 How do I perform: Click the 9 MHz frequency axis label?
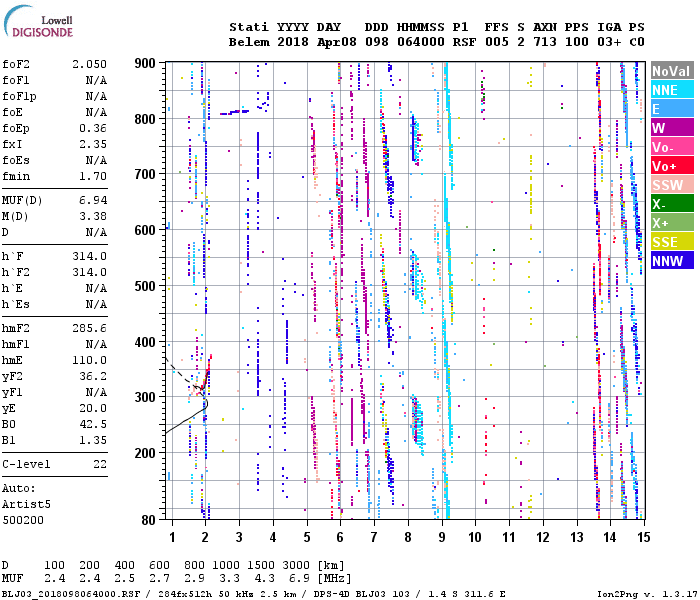click(442, 537)
